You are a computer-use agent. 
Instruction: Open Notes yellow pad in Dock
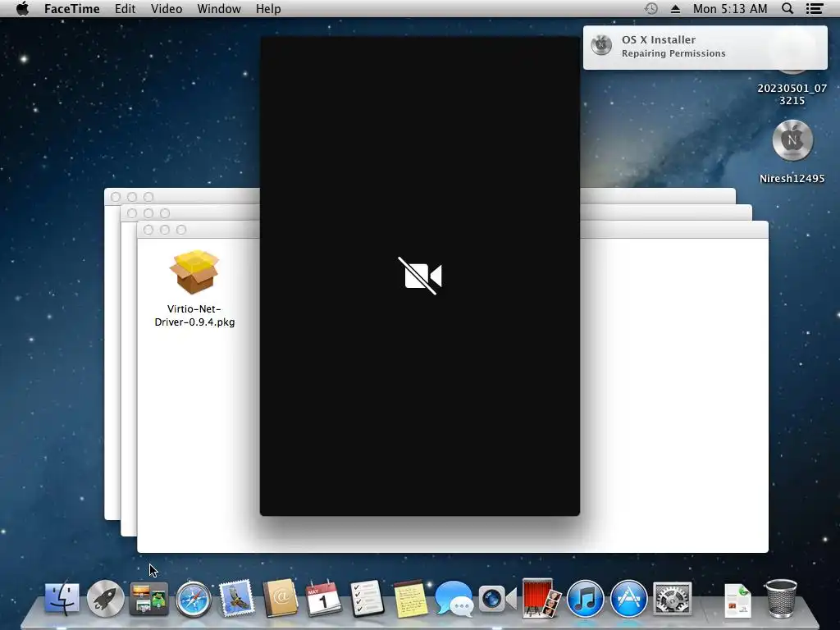(x=410, y=598)
